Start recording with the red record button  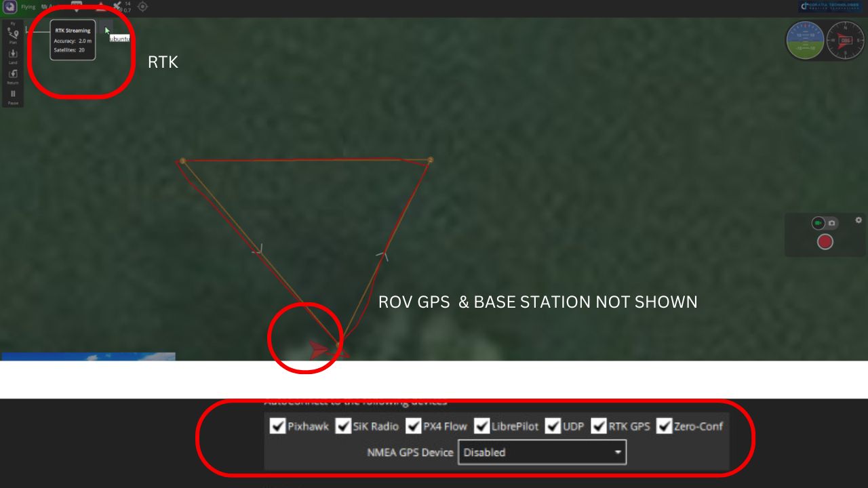[825, 242]
